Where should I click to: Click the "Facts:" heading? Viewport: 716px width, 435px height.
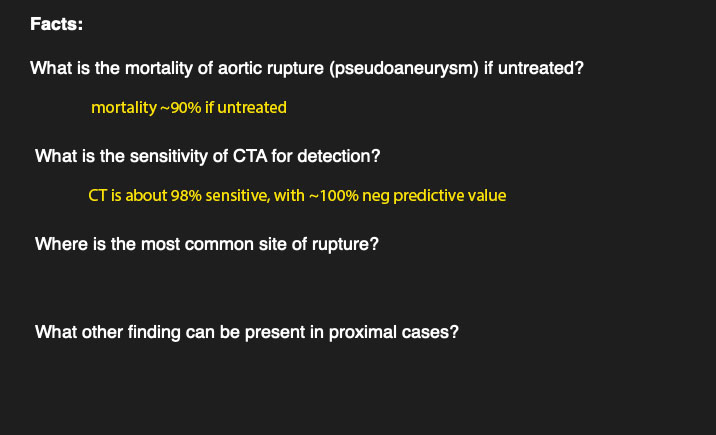tap(56, 24)
